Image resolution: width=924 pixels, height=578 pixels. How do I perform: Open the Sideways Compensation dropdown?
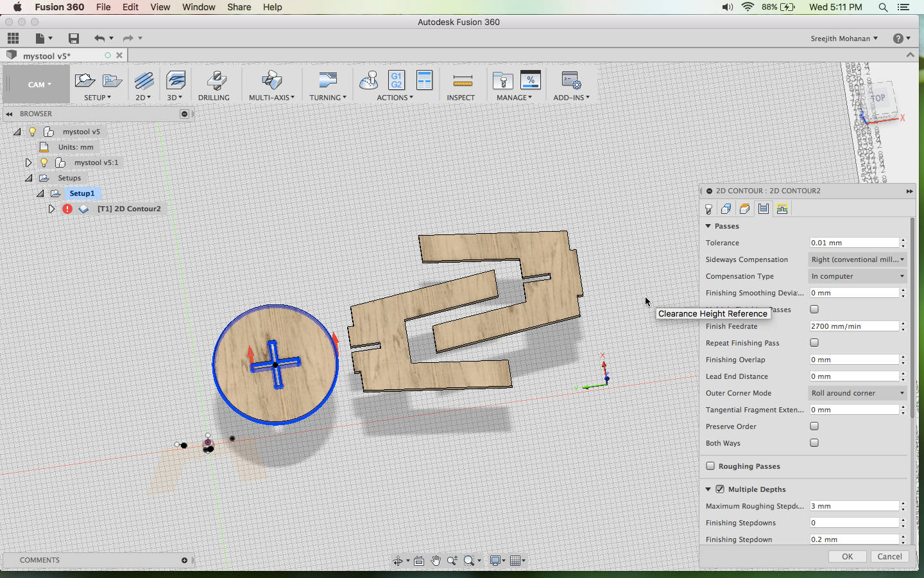[x=858, y=259]
